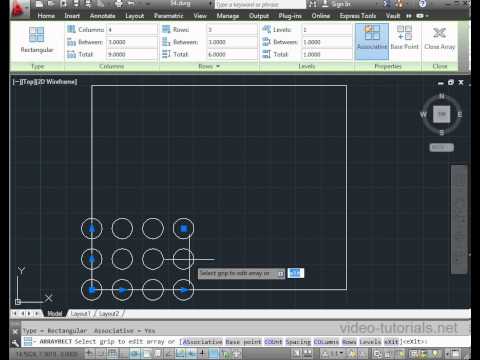This screenshot has width=480, height=360.
Task: Switch to the Layout1 drawing tab
Action: (x=80, y=314)
